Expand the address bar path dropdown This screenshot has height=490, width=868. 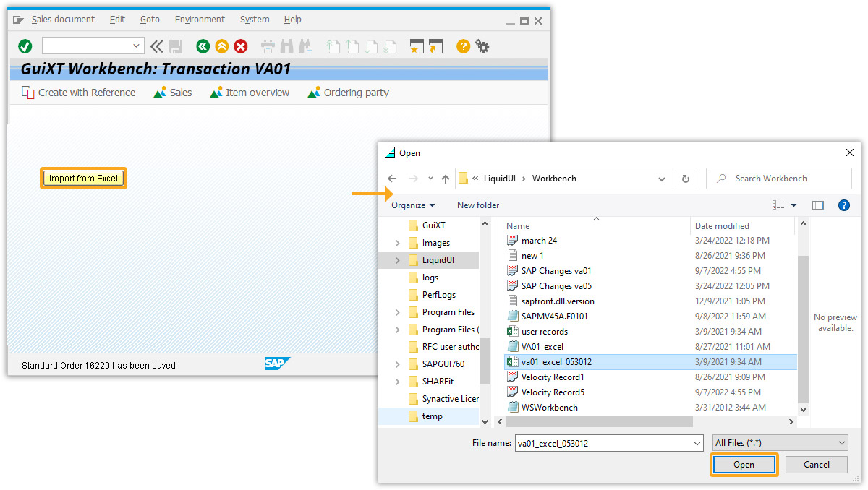click(662, 179)
